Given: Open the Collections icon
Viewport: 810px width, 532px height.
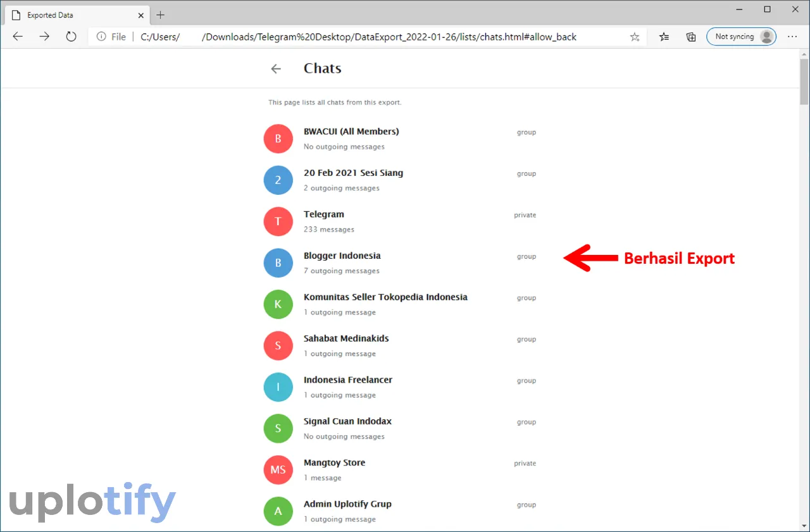Looking at the screenshot, I should [x=691, y=37].
